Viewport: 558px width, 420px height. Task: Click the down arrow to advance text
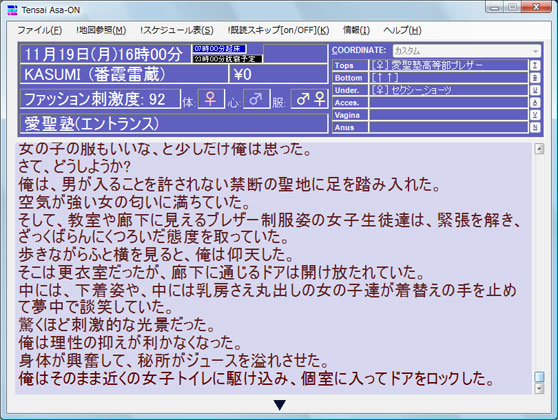point(280,405)
